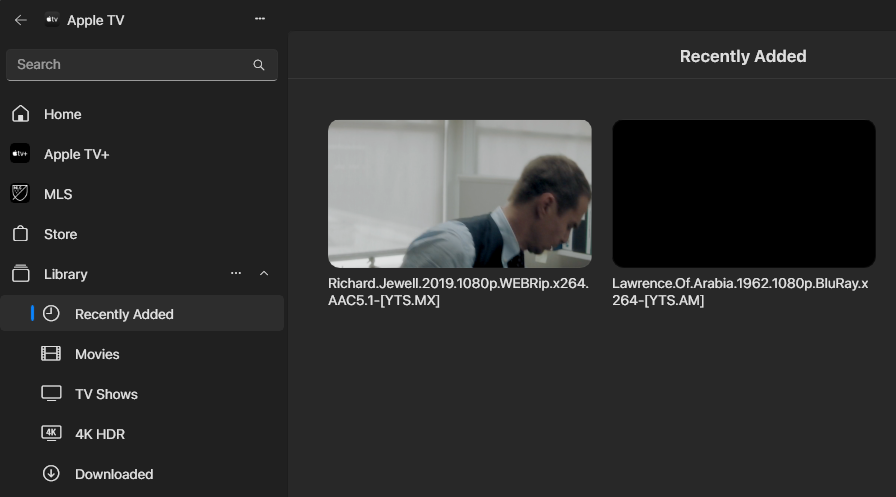Collapse the Library section chevron
This screenshot has height=497, width=896.
click(264, 274)
